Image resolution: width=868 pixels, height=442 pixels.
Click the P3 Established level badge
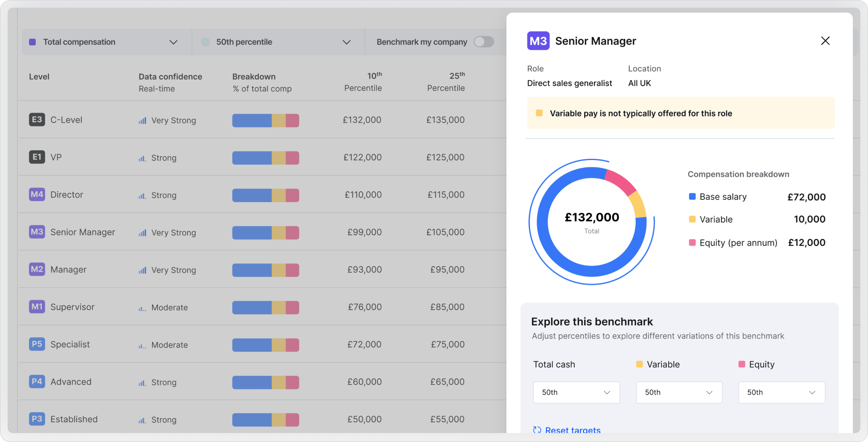click(x=37, y=419)
